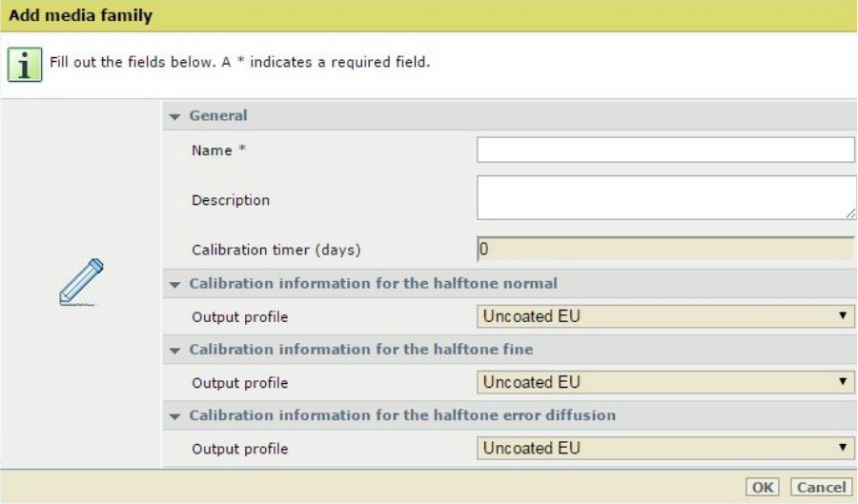
Task: Click the Calibration timer days field
Action: point(665,250)
